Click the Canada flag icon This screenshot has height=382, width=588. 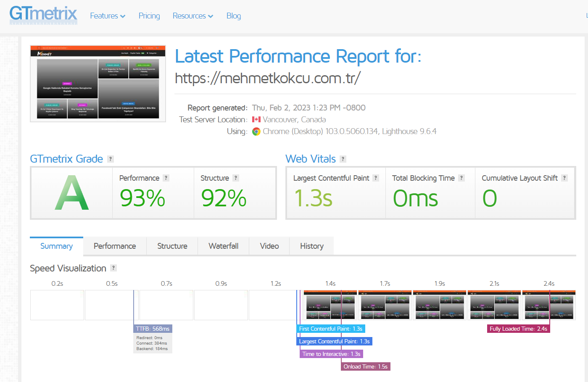tap(256, 119)
